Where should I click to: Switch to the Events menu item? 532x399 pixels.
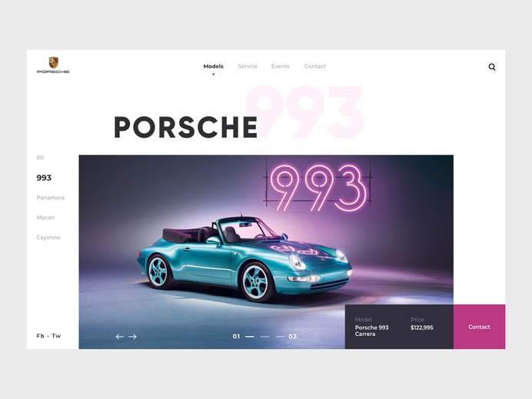point(281,66)
